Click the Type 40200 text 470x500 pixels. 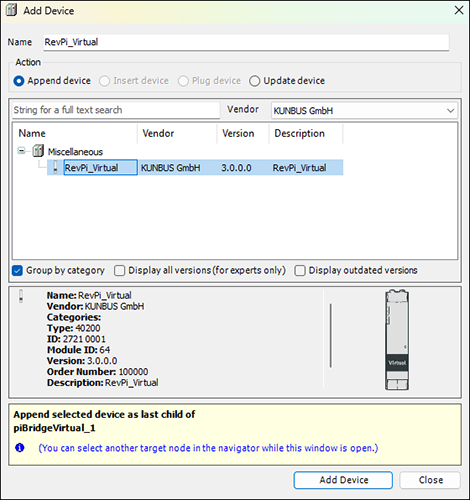(73, 328)
